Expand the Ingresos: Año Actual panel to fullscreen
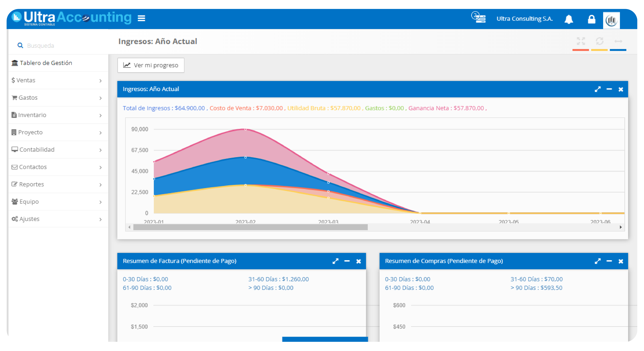Screen dimensions: 644x351 [x=597, y=89]
